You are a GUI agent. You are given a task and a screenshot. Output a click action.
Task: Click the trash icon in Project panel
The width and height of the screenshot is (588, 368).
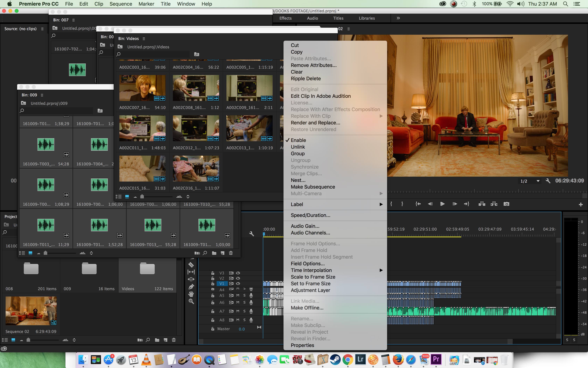pyautogui.click(x=174, y=340)
